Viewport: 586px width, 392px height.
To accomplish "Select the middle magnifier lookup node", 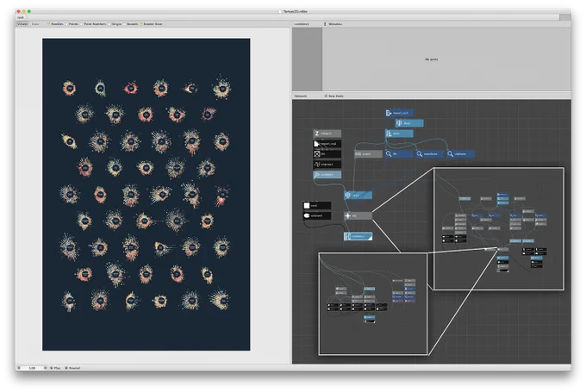I will (x=430, y=154).
